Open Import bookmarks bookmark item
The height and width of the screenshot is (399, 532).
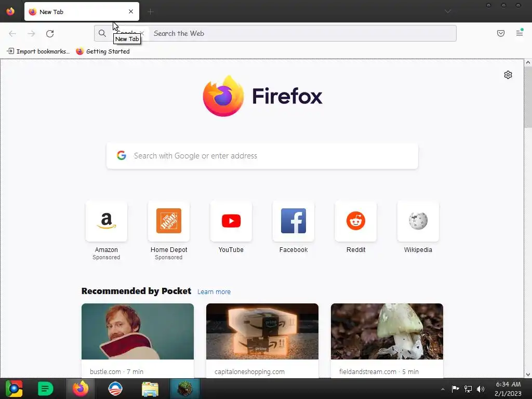[x=38, y=51]
